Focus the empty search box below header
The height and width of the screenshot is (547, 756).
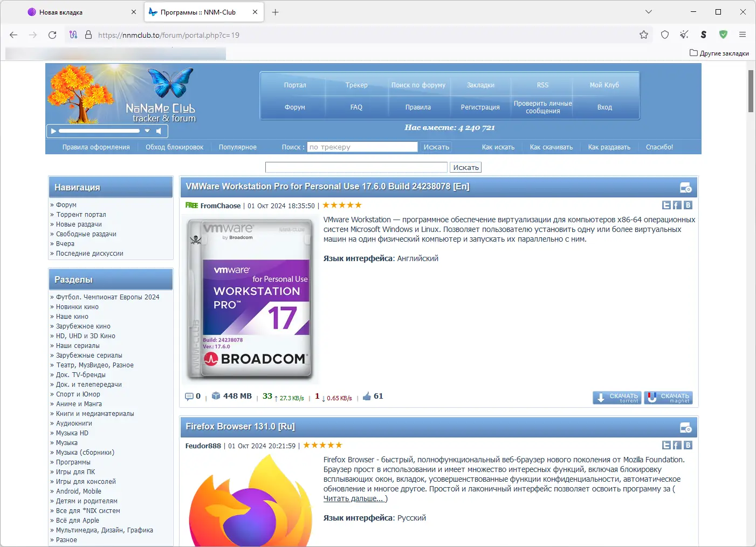coord(356,167)
